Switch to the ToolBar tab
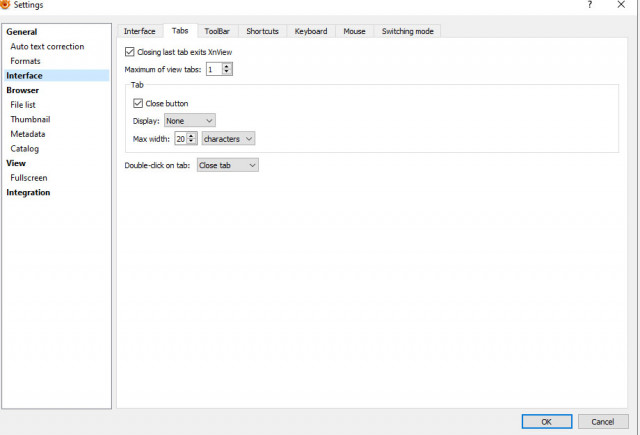This screenshot has height=435, width=640. tap(217, 31)
